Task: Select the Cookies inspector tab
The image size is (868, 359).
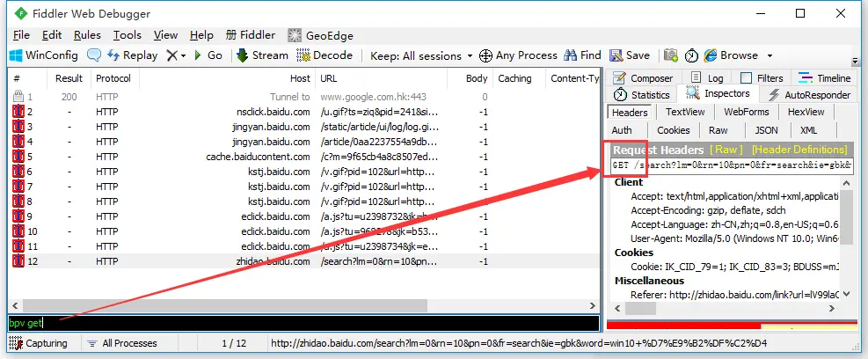Action: (673, 131)
